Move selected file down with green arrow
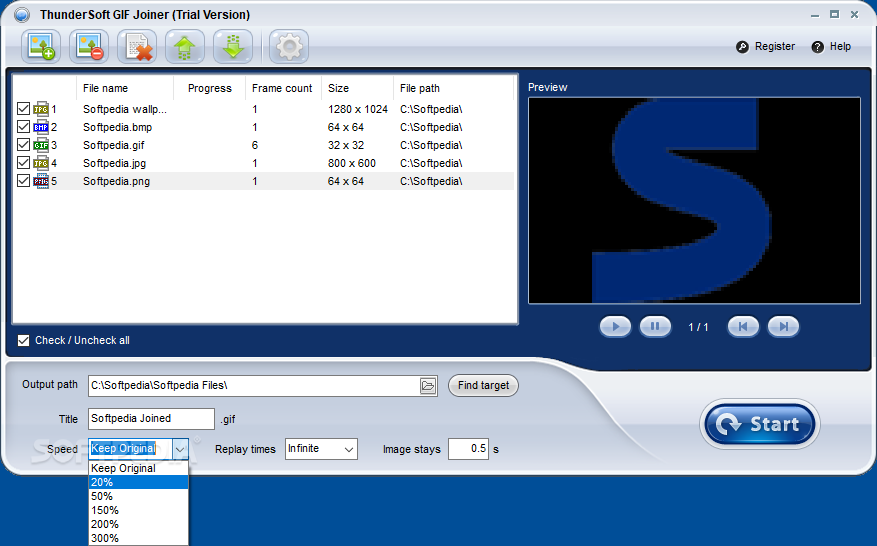Image resolution: width=877 pixels, height=546 pixels. [x=233, y=46]
